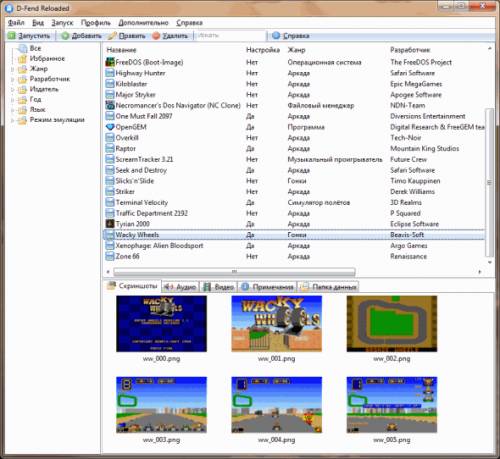Click the ScreamTracker 3.21 icon

[110, 159]
